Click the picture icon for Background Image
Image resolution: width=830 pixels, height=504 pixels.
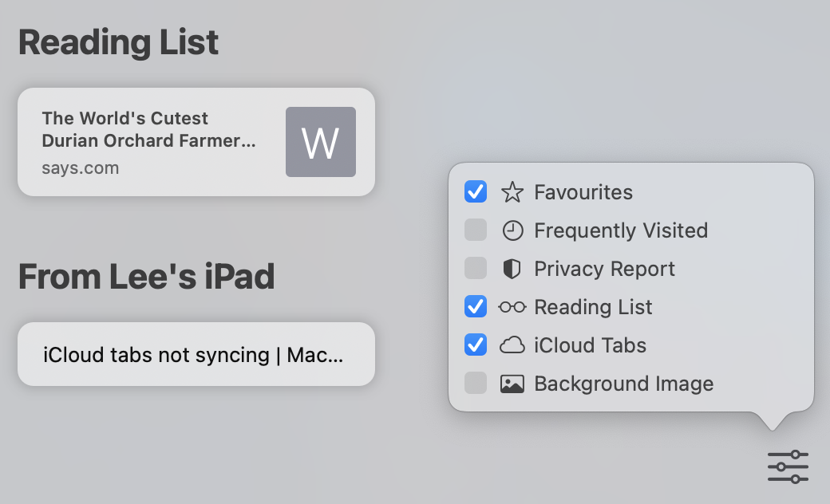[512, 384]
